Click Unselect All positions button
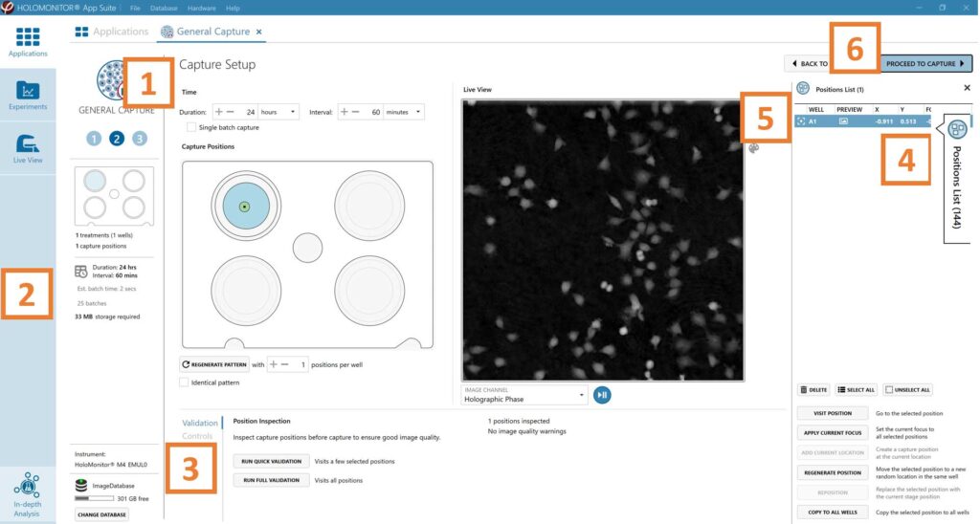Image resolution: width=980 pixels, height=524 pixels. (908, 390)
